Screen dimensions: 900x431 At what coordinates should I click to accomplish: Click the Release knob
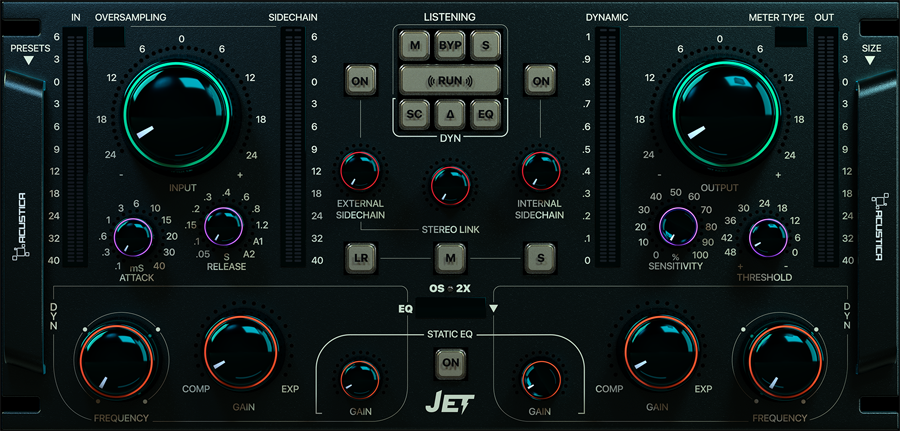point(223,226)
